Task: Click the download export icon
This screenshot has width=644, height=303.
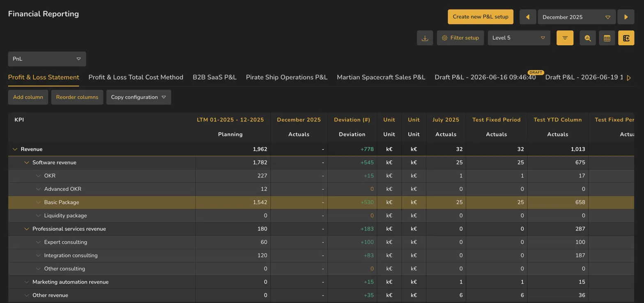Action: coord(425,38)
